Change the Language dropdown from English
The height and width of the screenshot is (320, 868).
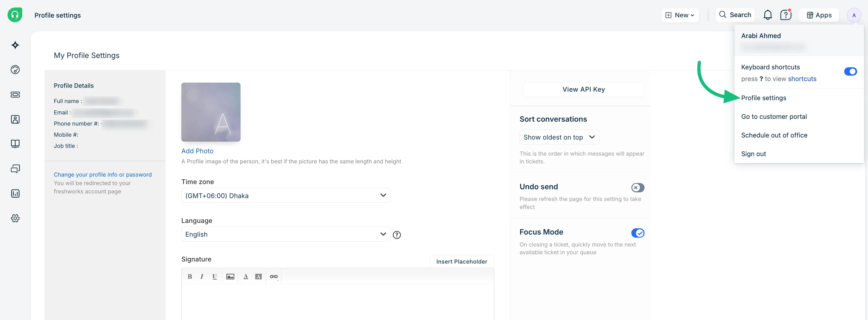tap(286, 234)
